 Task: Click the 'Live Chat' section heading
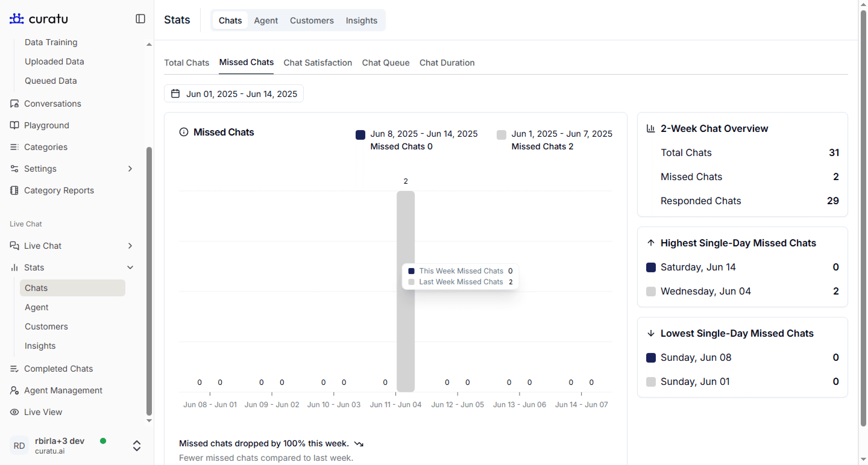point(26,224)
